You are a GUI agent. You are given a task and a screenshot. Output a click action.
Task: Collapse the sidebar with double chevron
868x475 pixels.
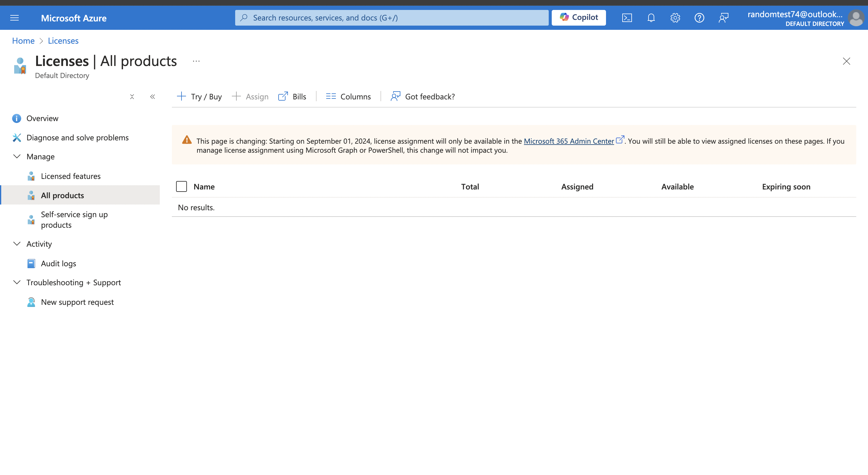[153, 97]
